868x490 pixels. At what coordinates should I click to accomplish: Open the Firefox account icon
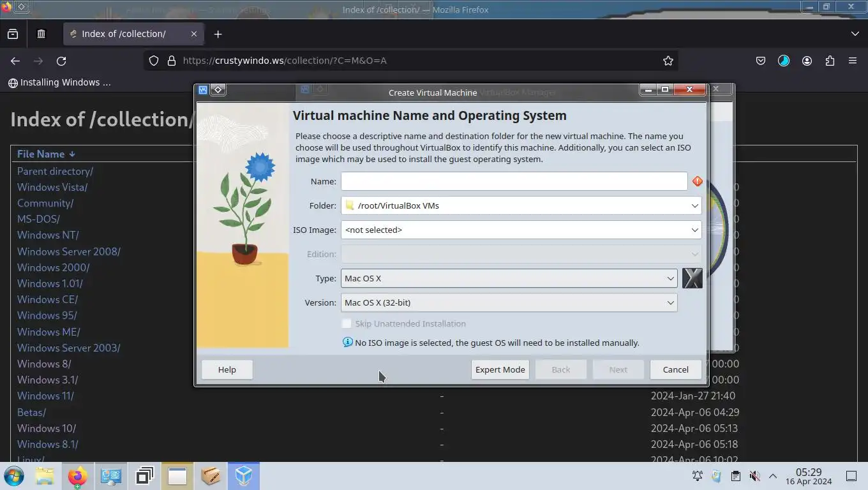click(807, 61)
